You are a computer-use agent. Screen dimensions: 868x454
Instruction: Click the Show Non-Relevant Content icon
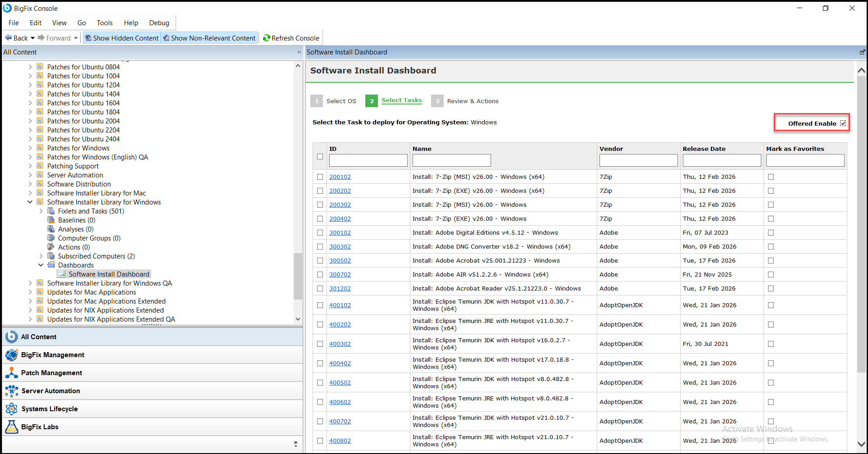166,38
